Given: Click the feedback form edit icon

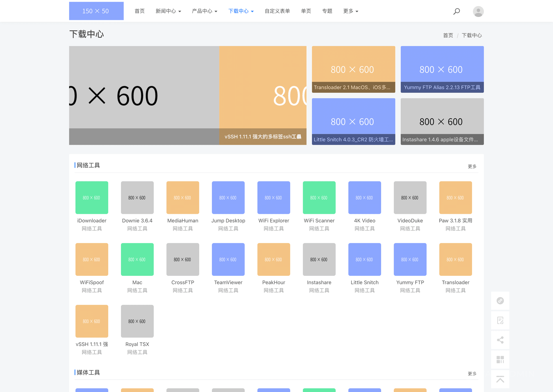Looking at the screenshot, I should 500,320.
